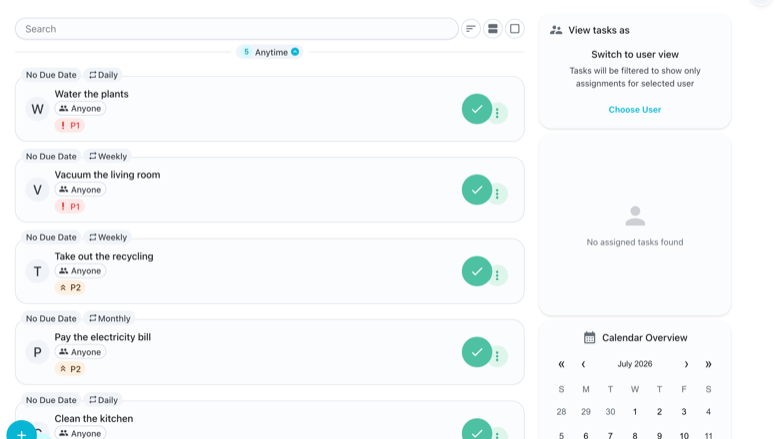Open the sort options icon beside search
The width and height of the screenshot is (780, 439).
[x=471, y=29]
